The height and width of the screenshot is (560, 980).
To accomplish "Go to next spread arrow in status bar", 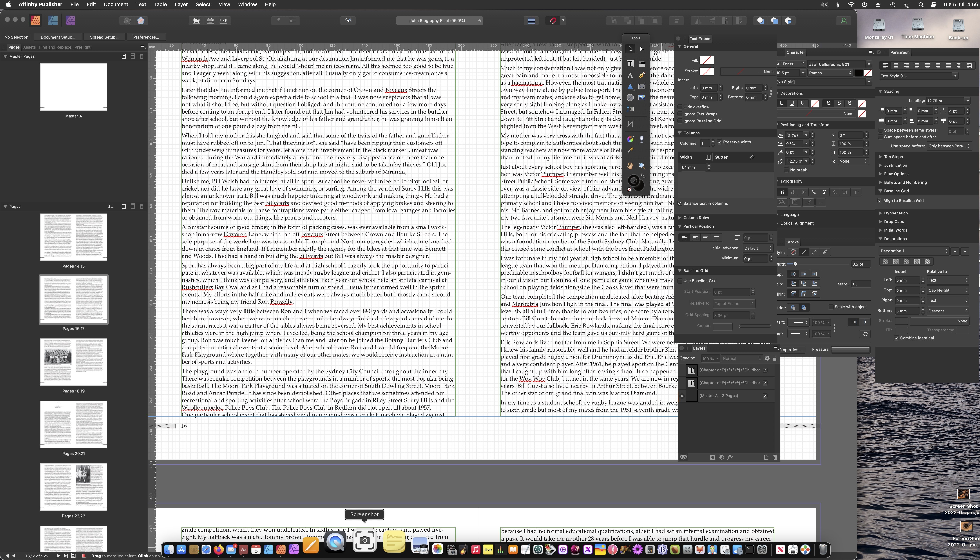I will [x=58, y=556].
